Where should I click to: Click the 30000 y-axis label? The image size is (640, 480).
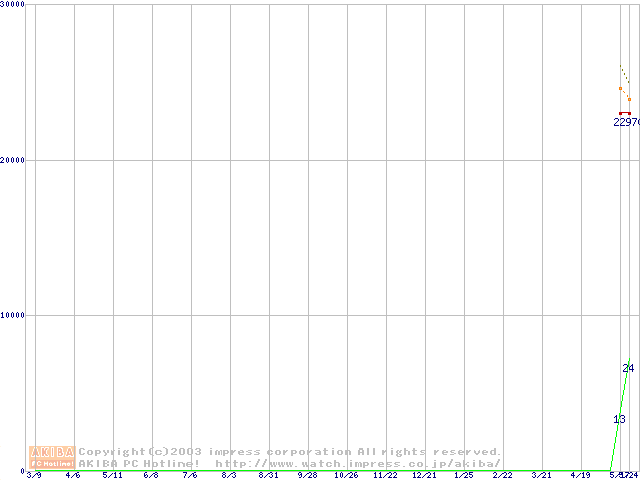[15, 5]
